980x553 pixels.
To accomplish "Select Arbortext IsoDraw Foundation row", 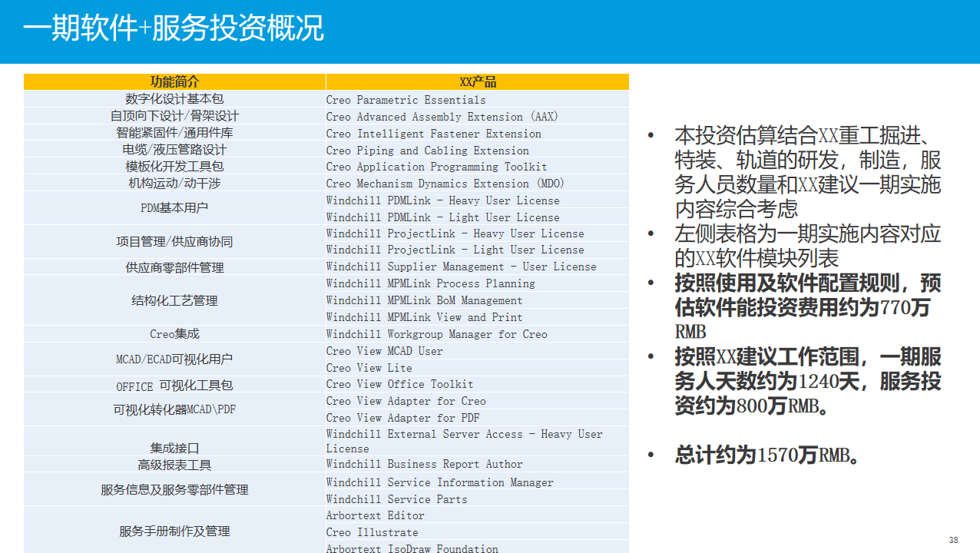I will pyautogui.click(x=477, y=547).
